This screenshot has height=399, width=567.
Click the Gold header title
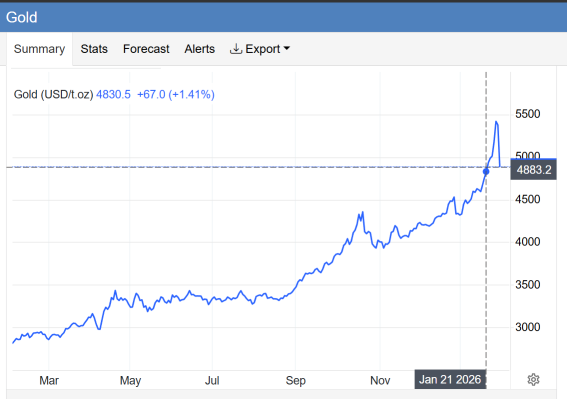point(22,17)
